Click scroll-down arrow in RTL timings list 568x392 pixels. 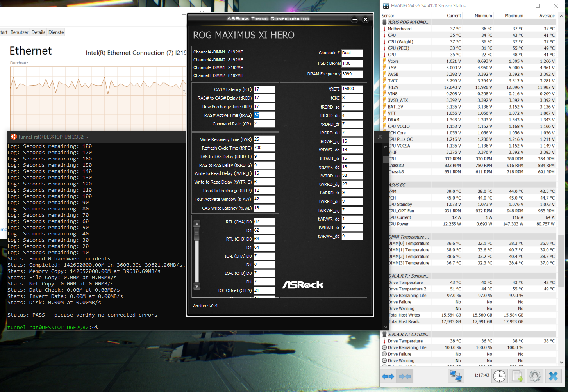pos(197,286)
